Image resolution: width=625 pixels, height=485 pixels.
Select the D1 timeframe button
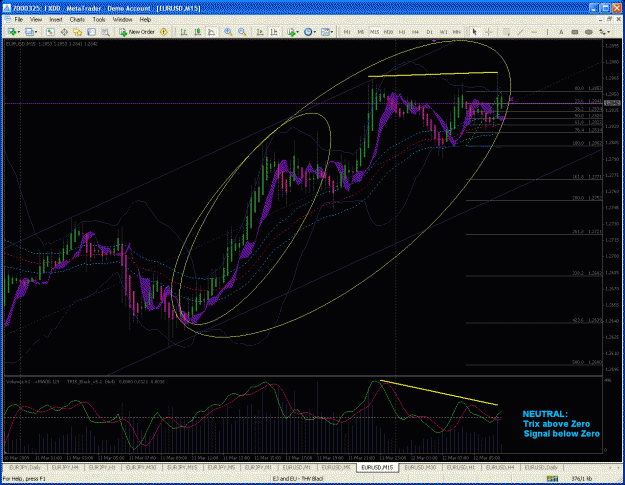pyautogui.click(x=429, y=32)
